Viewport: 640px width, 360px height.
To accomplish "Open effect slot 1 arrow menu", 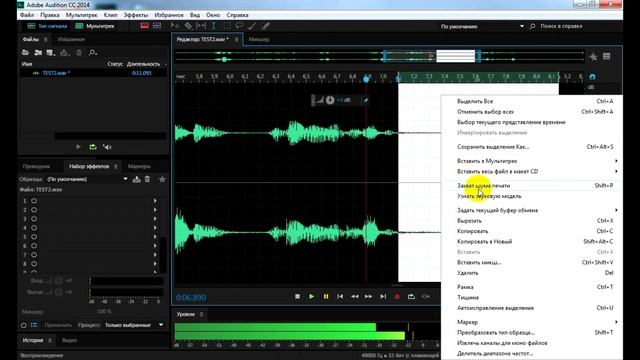I will [x=155, y=201].
